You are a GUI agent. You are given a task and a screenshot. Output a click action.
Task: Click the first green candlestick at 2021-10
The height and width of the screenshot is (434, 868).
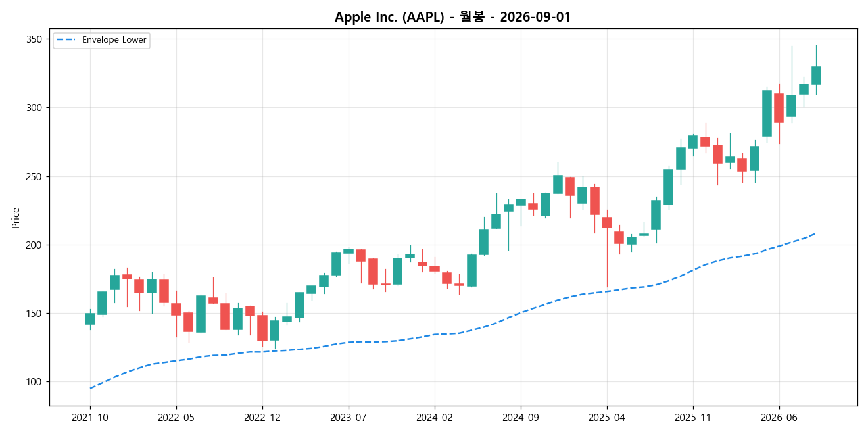(x=90, y=319)
